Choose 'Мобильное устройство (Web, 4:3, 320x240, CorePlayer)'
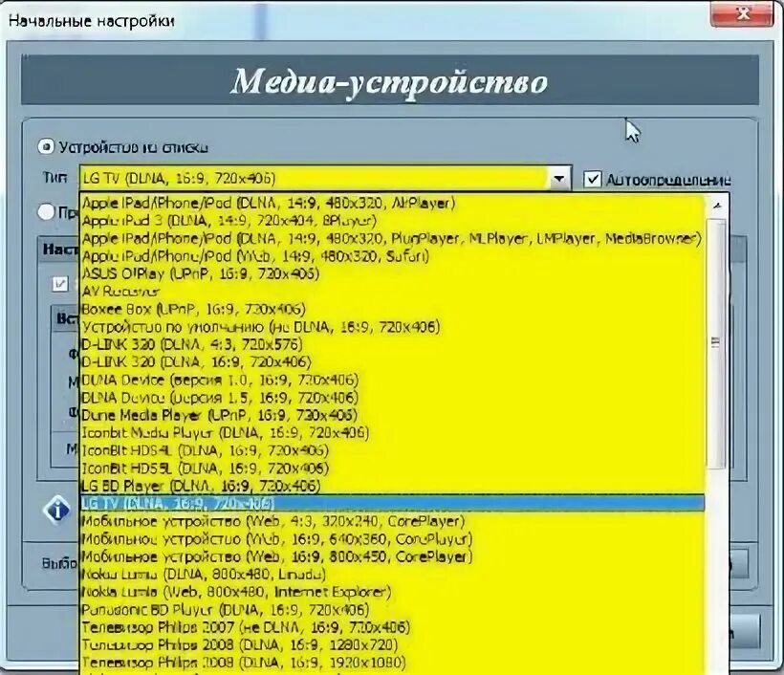The height and width of the screenshot is (675, 784). coord(392,521)
